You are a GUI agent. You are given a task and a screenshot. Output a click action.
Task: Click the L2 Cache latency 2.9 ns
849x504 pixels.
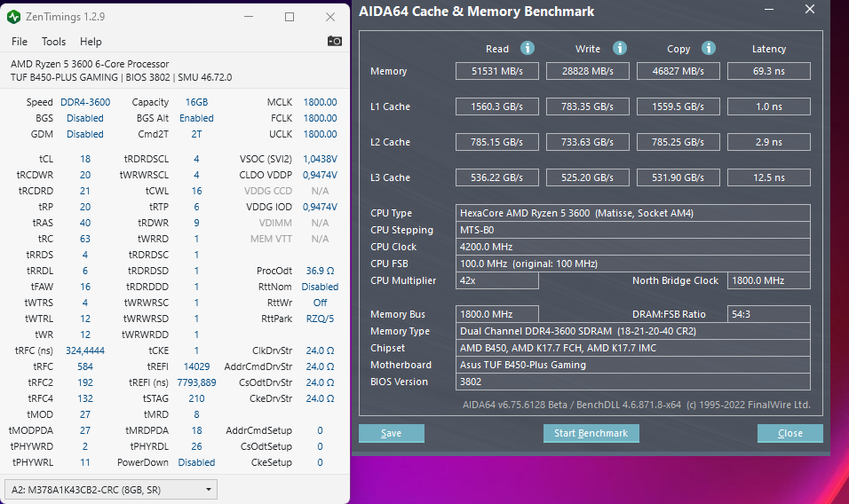769,142
